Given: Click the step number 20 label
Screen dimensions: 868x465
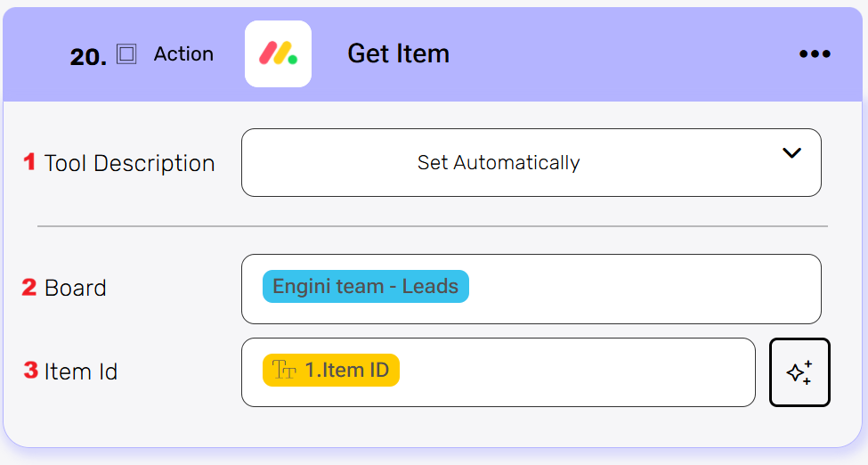Looking at the screenshot, I should pos(88,57).
